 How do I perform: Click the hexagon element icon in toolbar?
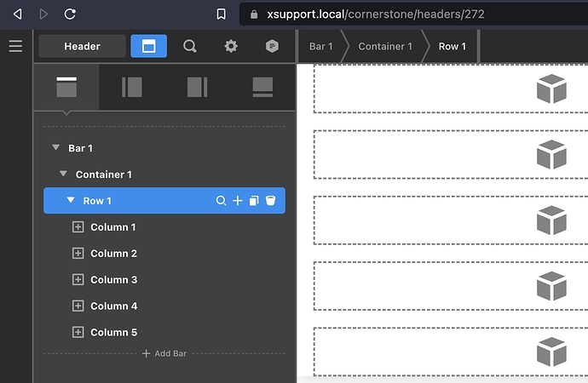[x=271, y=46]
